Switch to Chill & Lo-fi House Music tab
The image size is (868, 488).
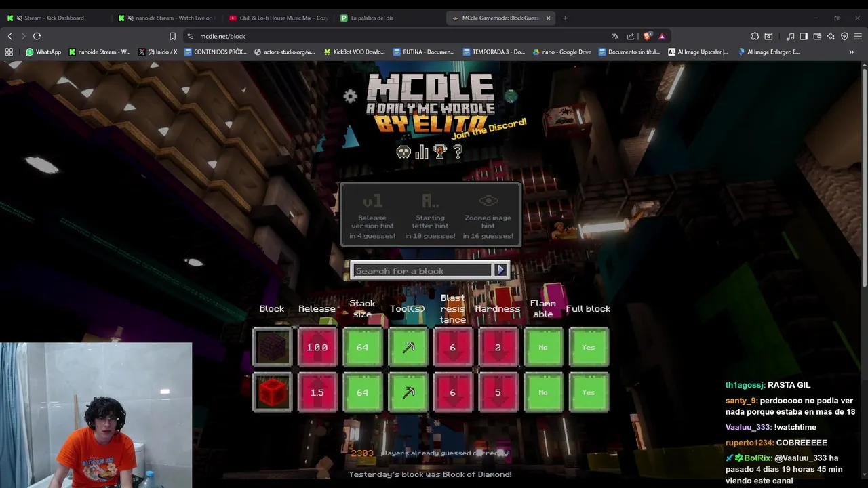tap(278, 18)
